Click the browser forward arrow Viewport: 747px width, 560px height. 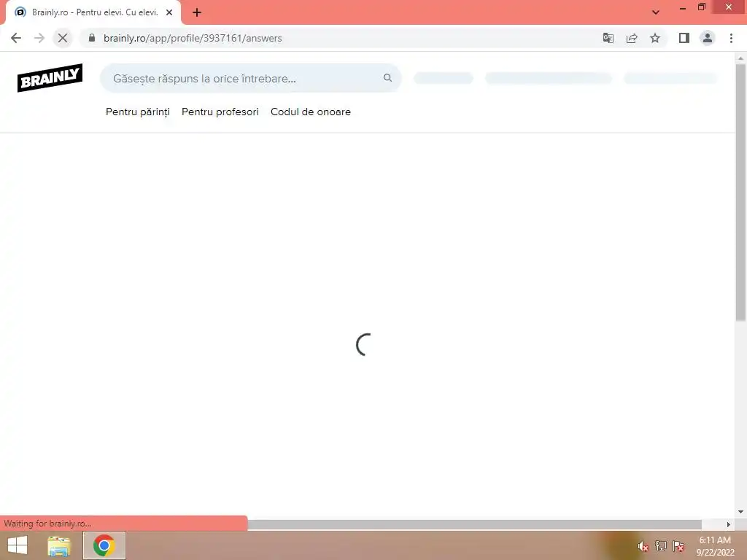coord(39,38)
